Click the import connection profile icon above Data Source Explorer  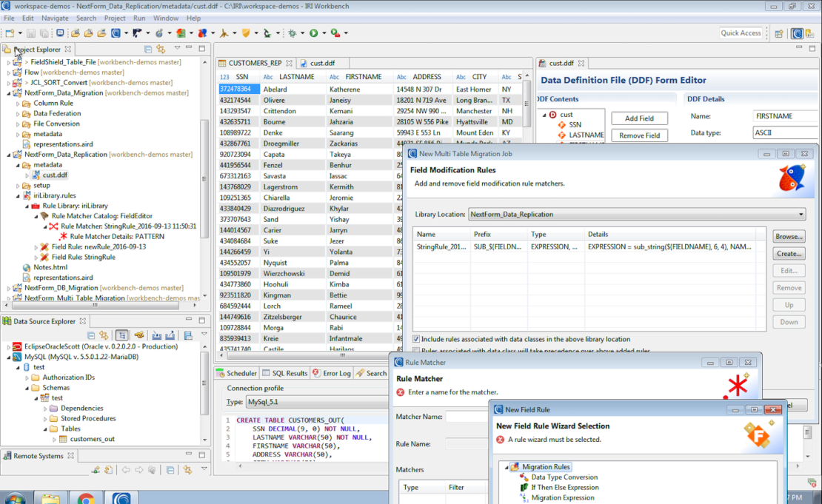pyautogui.click(x=157, y=335)
